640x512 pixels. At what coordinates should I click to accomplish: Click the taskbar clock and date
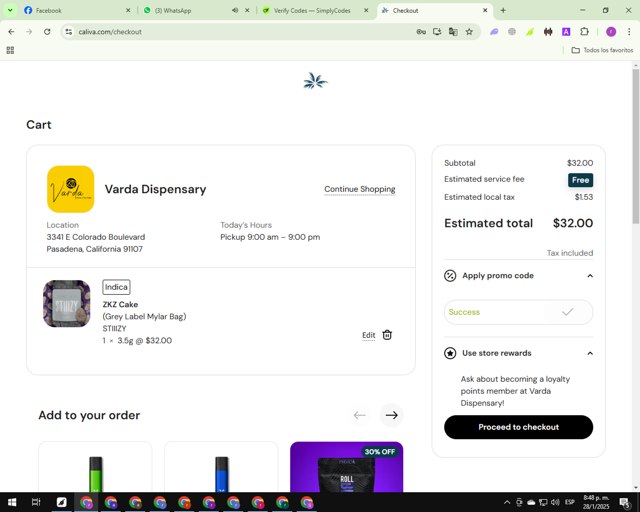point(596,502)
